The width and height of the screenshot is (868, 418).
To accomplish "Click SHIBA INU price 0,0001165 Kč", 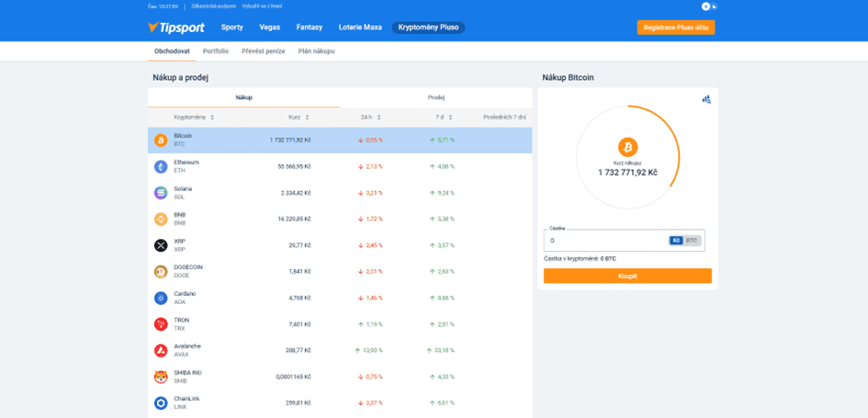I will pyautogui.click(x=293, y=377).
